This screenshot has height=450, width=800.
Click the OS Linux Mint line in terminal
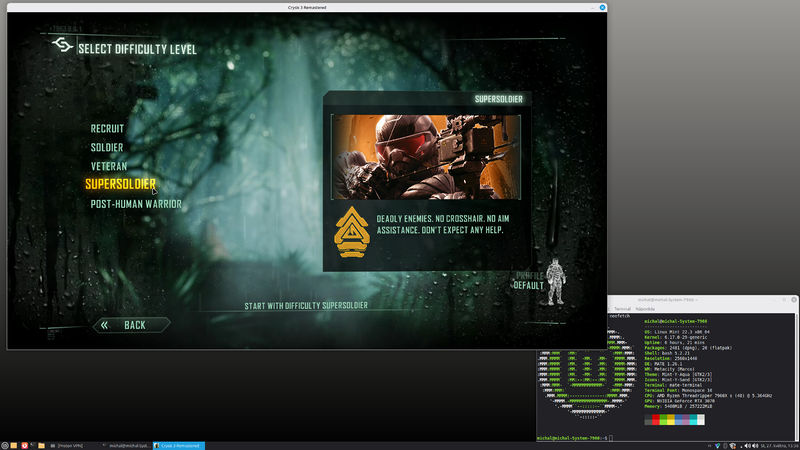677,332
